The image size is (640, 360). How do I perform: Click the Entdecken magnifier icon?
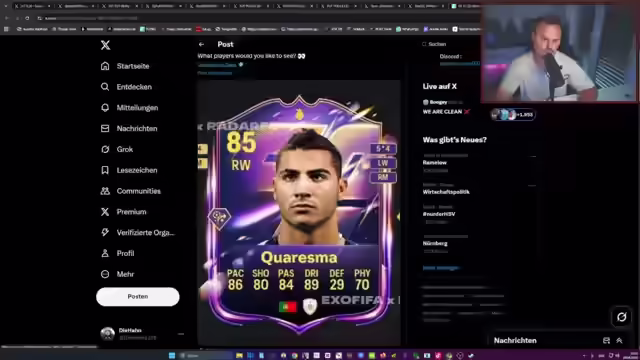(x=105, y=87)
